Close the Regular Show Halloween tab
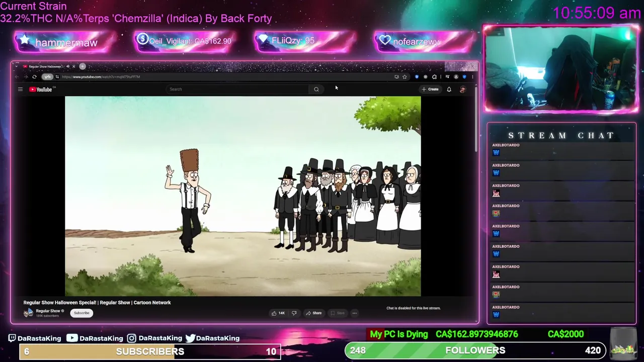Viewport: 644px width, 362px height. 73,66
